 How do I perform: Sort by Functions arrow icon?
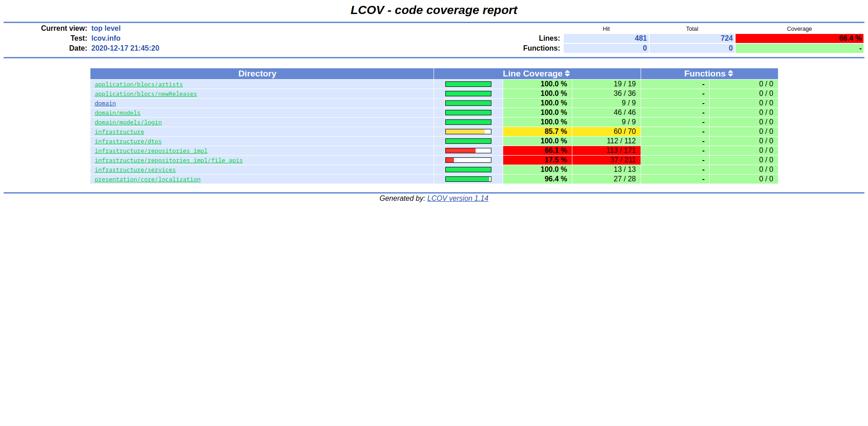click(x=731, y=74)
